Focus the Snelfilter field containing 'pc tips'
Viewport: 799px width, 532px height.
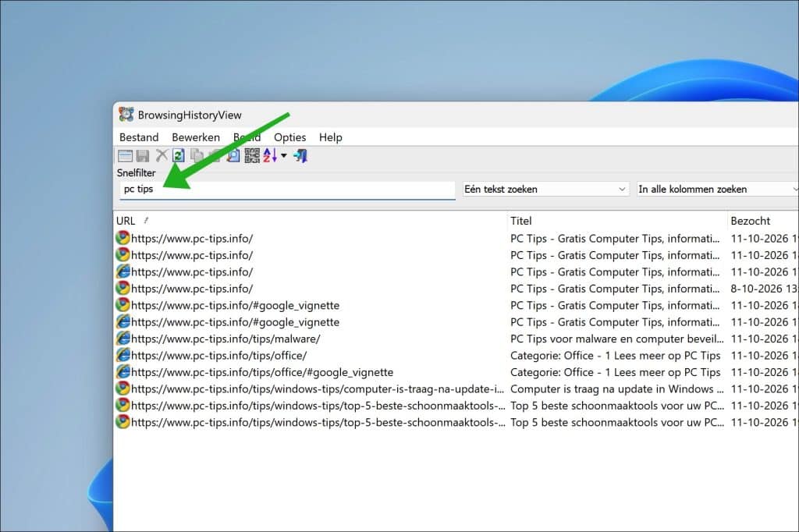(x=287, y=190)
